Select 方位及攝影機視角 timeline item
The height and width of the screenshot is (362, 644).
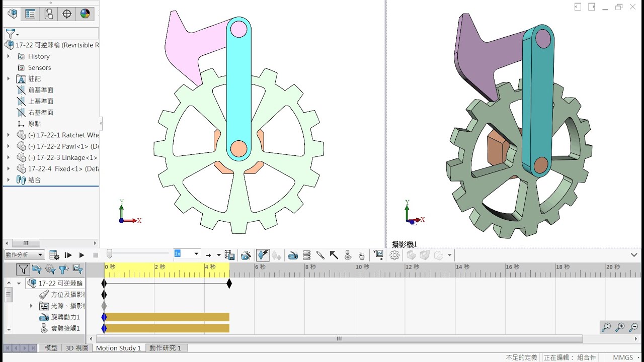pos(62,295)
